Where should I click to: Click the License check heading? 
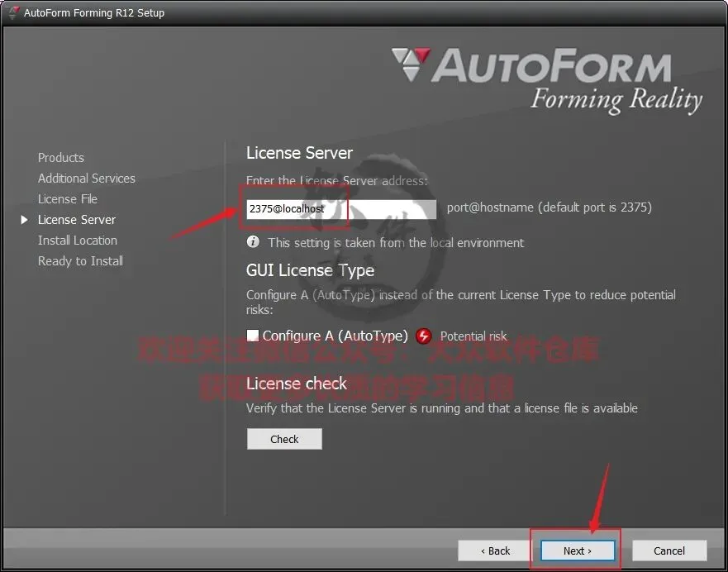296,384
